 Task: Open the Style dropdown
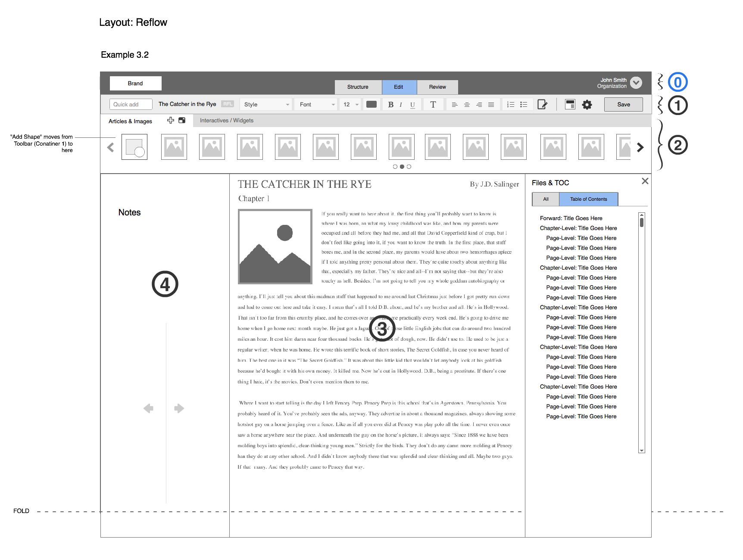tap(266, 105)
